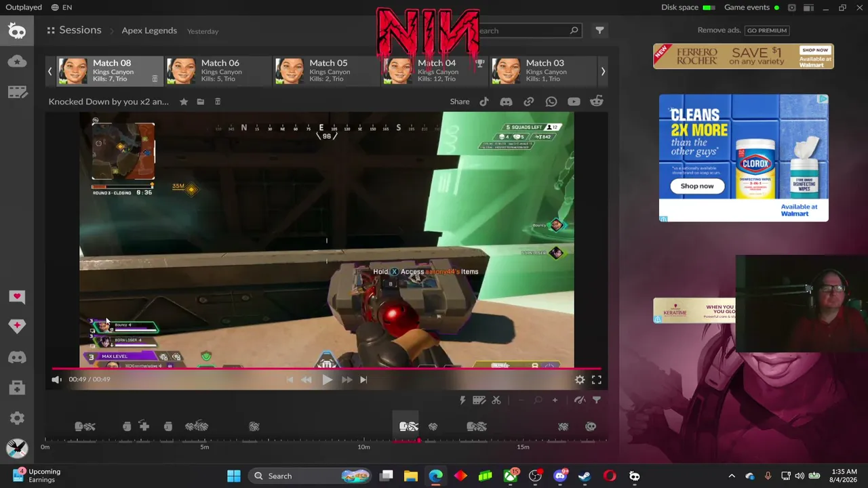Click the Disk space indicator
The image size is (868, 488).
[x=688, y=7]
